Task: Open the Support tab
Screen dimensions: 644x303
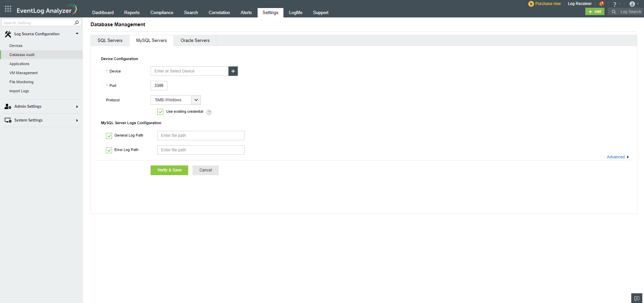Action: [321, 13]
